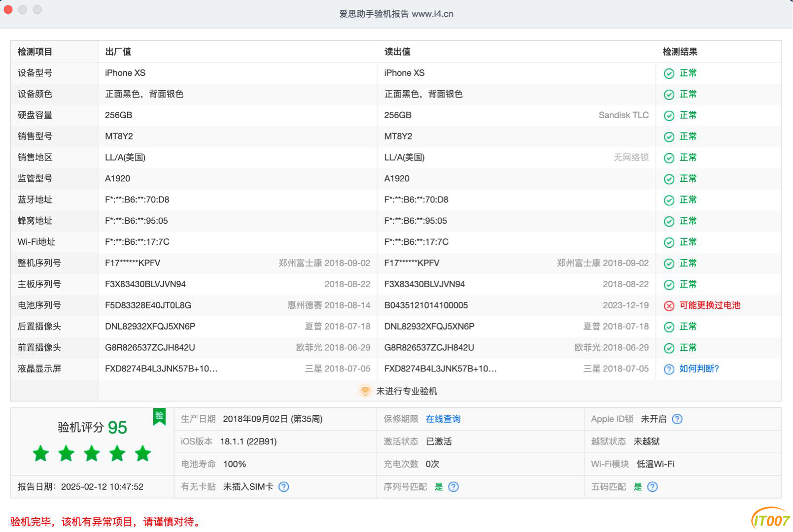The height and width of the screenshot is (532, 793).
Task: Close the 爱思助手验机报告 window
Action: (8, 9)
